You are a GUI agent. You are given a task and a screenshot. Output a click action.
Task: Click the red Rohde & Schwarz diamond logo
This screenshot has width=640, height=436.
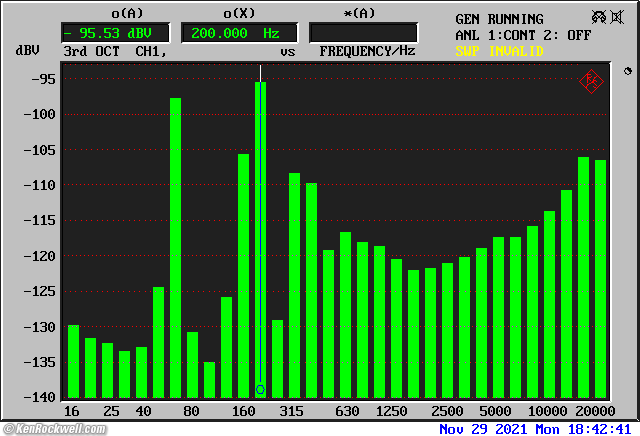click(x=591, y=81)
